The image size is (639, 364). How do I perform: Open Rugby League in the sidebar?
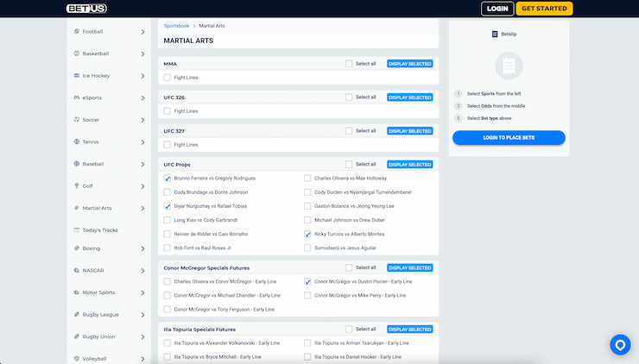[x=100, y=315]
